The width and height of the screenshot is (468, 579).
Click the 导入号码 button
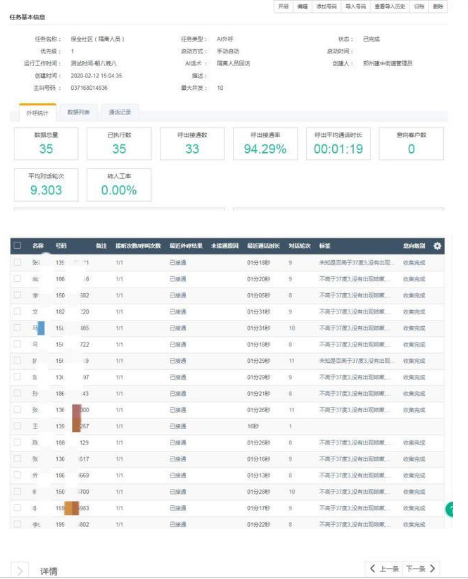(x=355, y=7)
